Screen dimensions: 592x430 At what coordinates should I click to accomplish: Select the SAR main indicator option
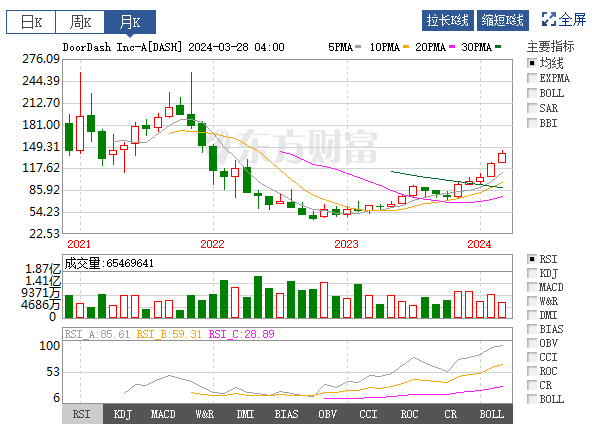pos(532,108)
